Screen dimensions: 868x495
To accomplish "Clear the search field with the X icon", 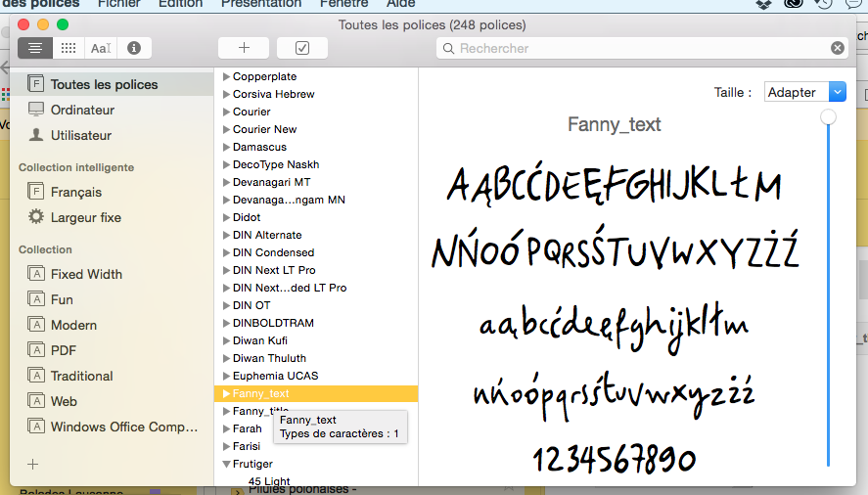I will tap(838, 48).
